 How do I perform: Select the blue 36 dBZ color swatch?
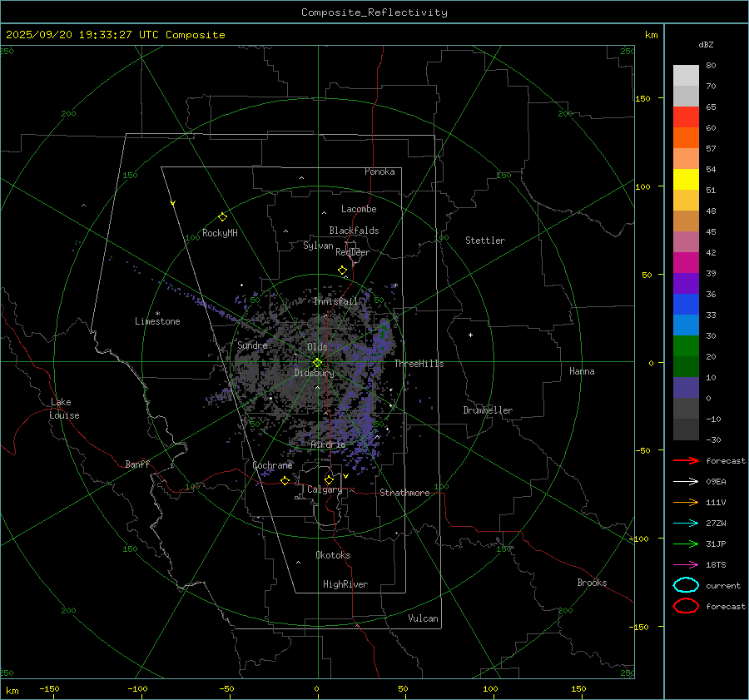click(x=686, y=305)
